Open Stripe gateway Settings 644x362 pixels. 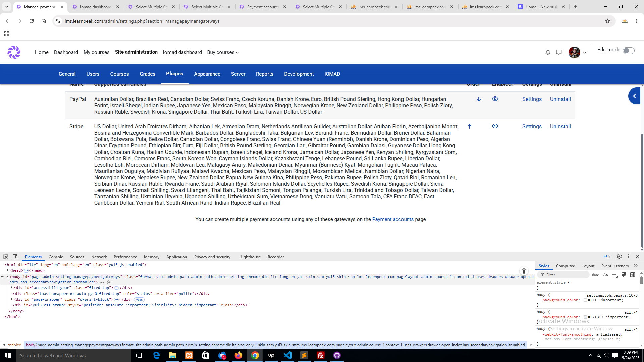pos(532,126)
